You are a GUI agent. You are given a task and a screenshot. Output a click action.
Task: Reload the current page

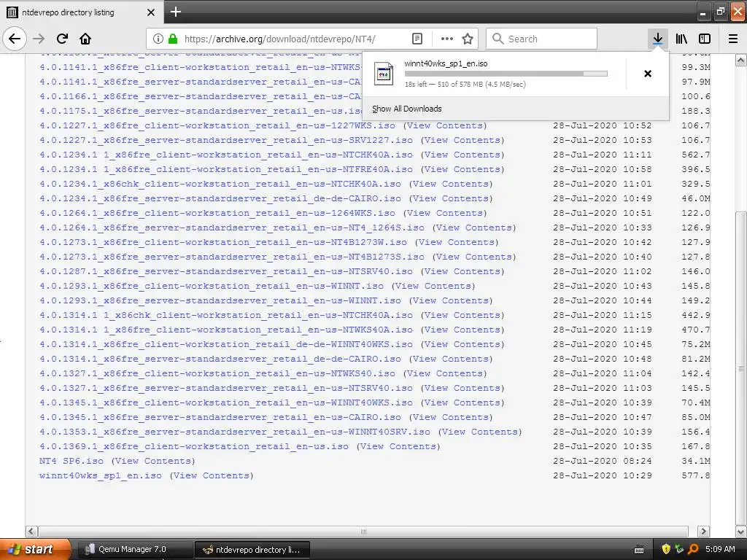click(62, 39)
